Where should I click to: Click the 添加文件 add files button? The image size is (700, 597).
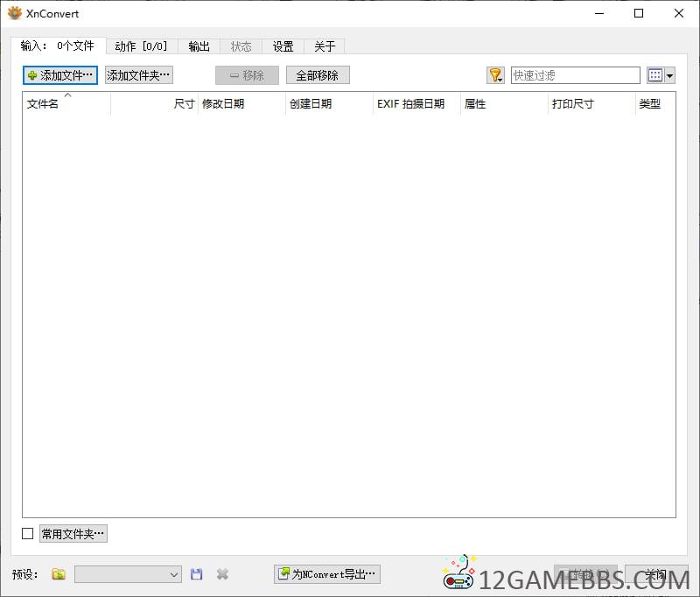point(60,75)
